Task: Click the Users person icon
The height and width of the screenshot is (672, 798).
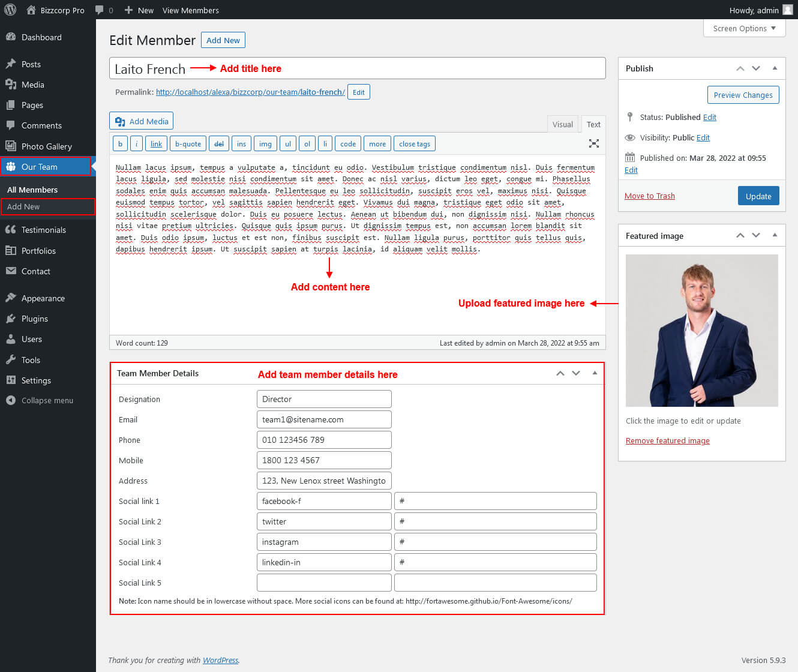Action: (10, 339)
